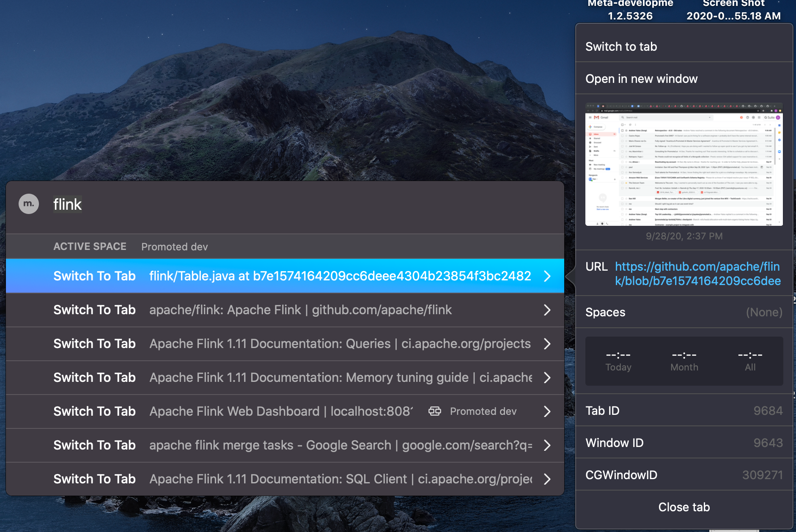Viewport: 796px width, 532px height.
Task: Select the apache flink merge tasks Google Search result
Action: tap(285, 445)
